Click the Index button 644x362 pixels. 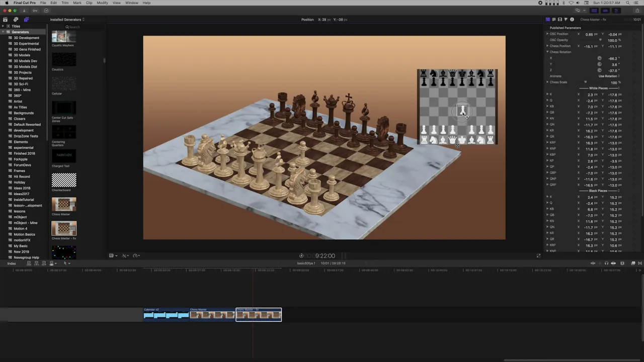tap(11, 263)
